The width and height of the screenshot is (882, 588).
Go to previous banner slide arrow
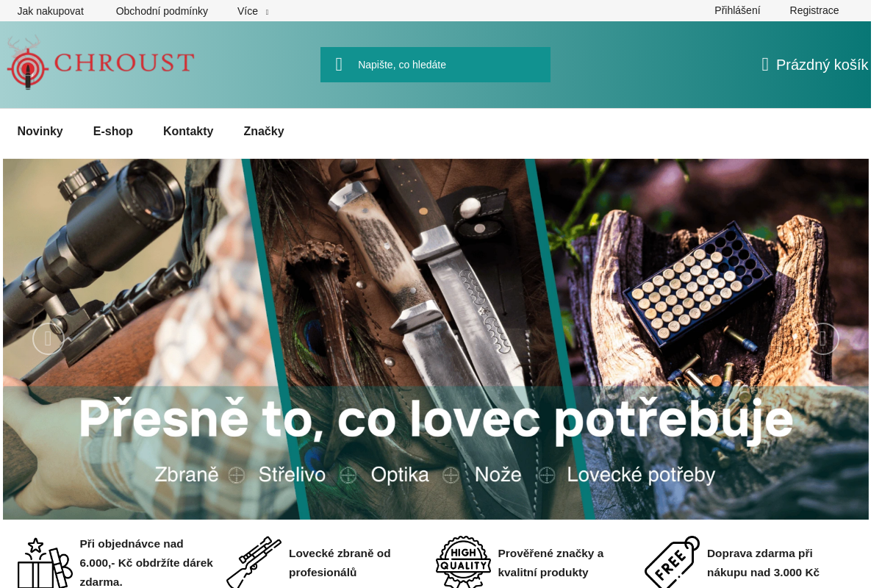(x=49, y=339)
